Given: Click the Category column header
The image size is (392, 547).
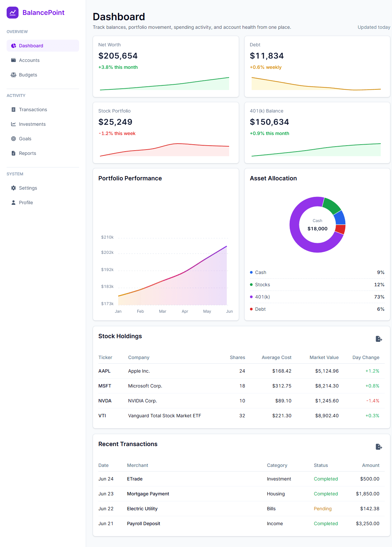Looking at the screenshot, I should click(x=277, y=465).
